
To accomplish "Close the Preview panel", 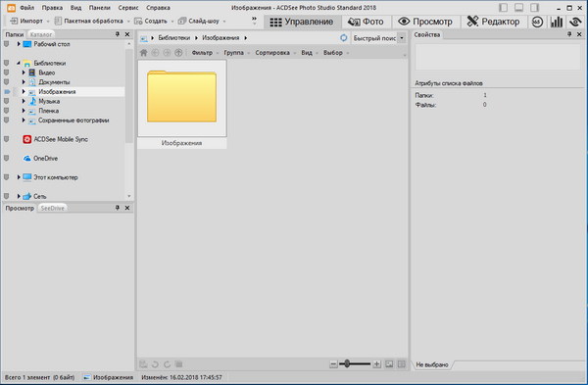I will (127, 208).
